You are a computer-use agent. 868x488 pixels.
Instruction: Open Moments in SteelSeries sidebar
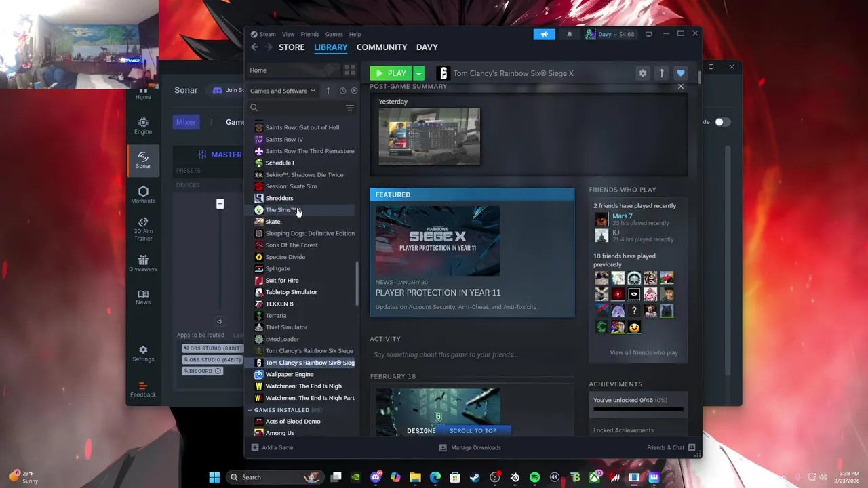[143, 195]
